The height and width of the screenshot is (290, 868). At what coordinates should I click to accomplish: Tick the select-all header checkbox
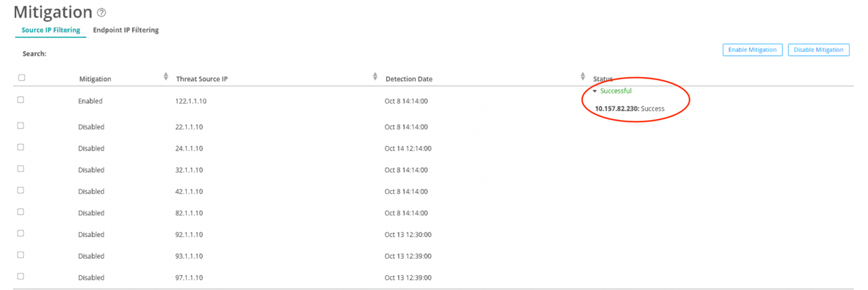pos(22,78)
